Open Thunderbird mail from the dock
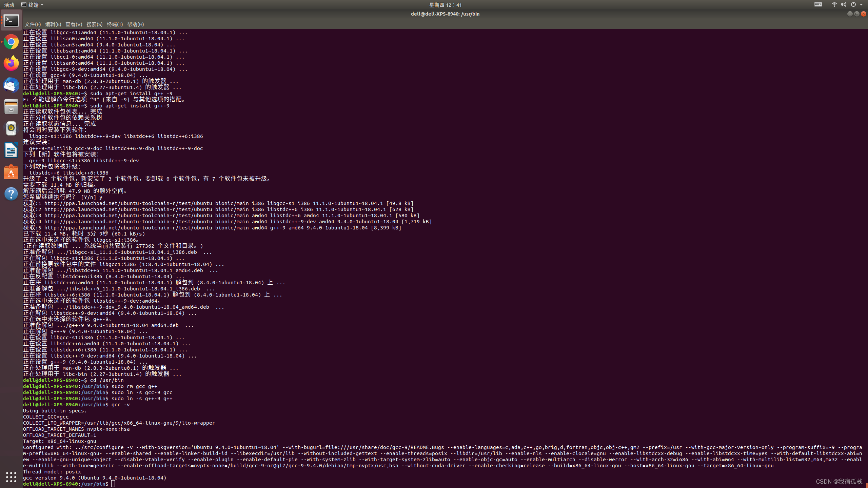Screen dimensions: 868x488 tap(11, 85)
